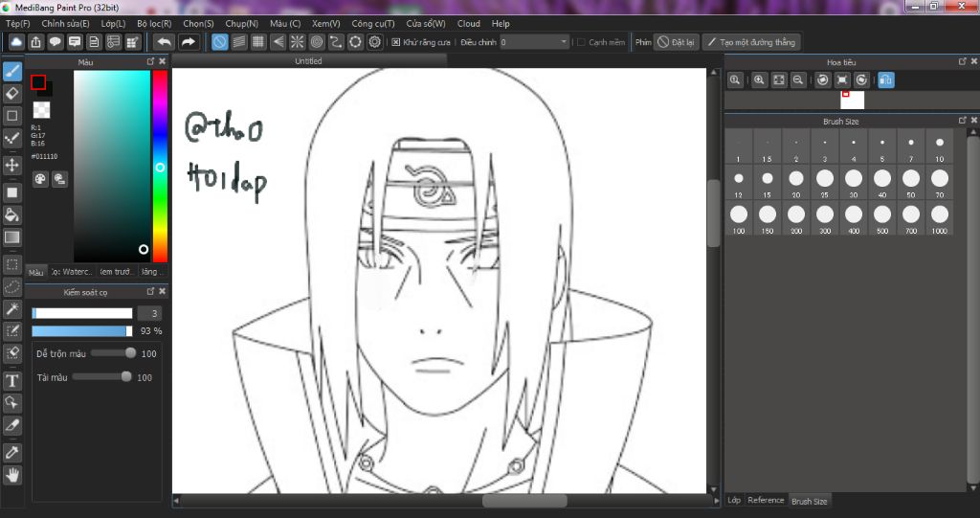Open snap settings gear icon
This screenshot has width=980, height=518.
point(374,42)
